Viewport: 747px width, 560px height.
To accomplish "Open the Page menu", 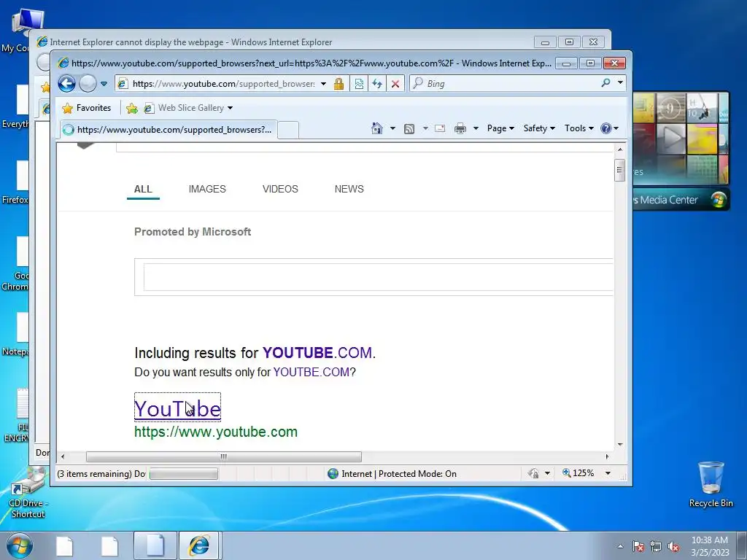I will click(x=500, y=128).
